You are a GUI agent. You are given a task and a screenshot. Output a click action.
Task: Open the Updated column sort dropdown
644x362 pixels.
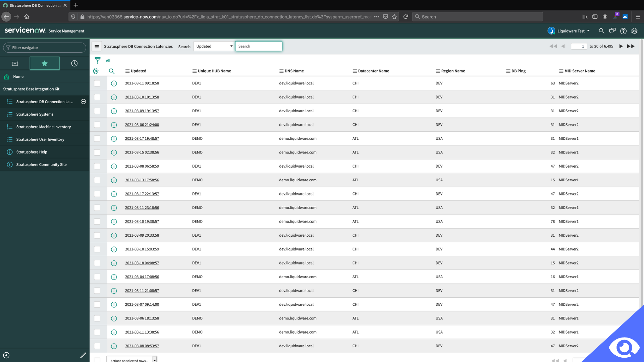(127, 71)
